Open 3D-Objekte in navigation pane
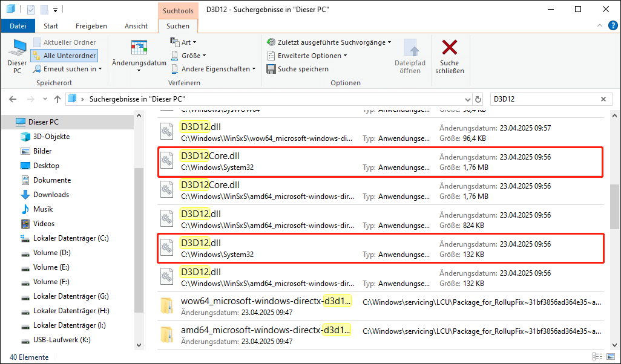Image resolution: width=621 pixels, height=364 pixels. (x=51, y=137)
